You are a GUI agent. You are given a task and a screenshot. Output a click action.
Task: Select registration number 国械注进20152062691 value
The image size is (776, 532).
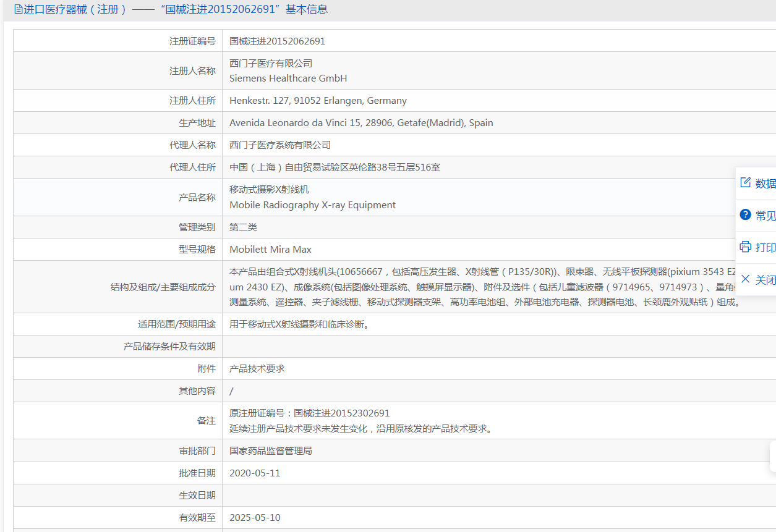click(x=277, y=41)
